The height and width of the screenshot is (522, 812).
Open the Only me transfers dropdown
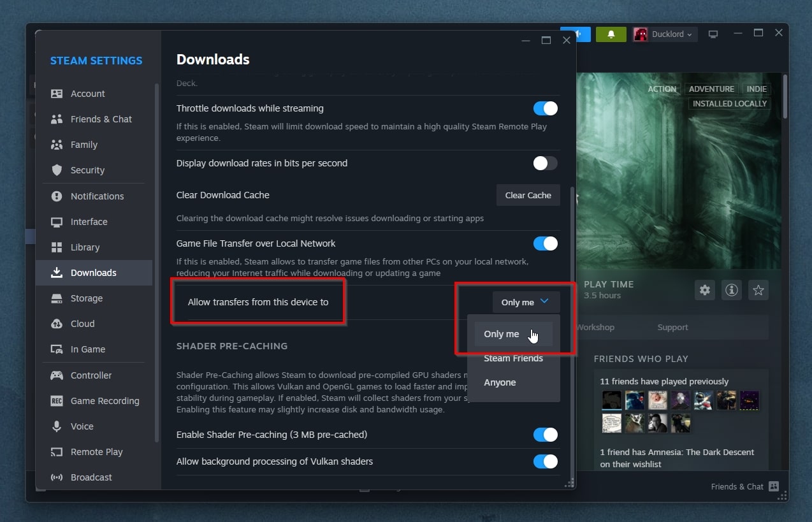coord(526,302)
